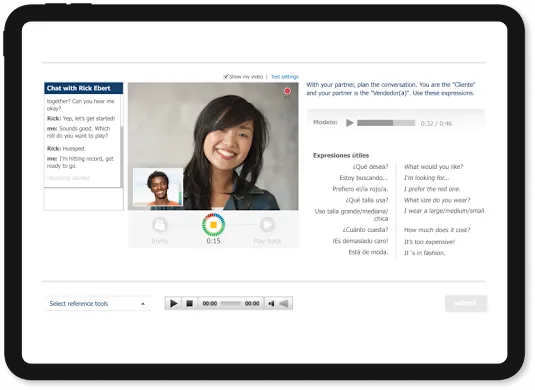Click stop on the bottom audio player
The height and width of the screenshot is (390, 535).
(x=190, y=303)
